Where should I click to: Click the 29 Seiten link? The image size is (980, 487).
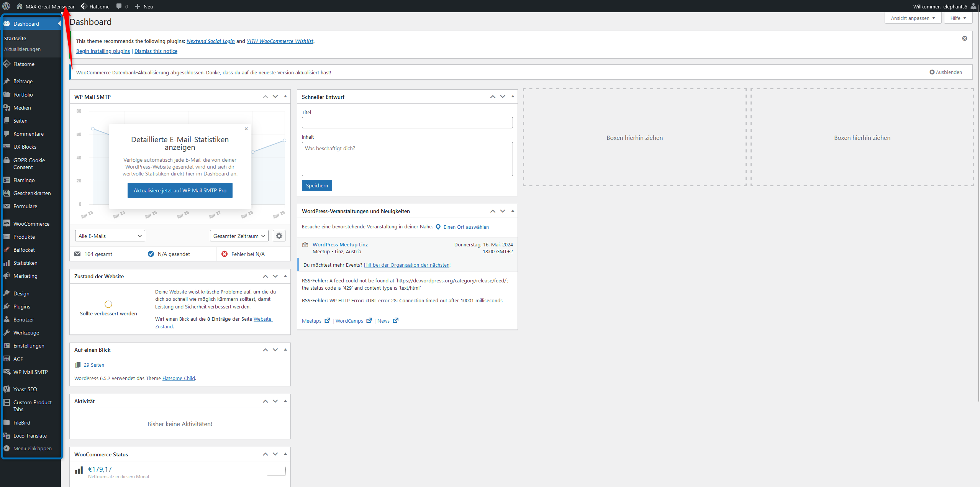pos(94,365)
